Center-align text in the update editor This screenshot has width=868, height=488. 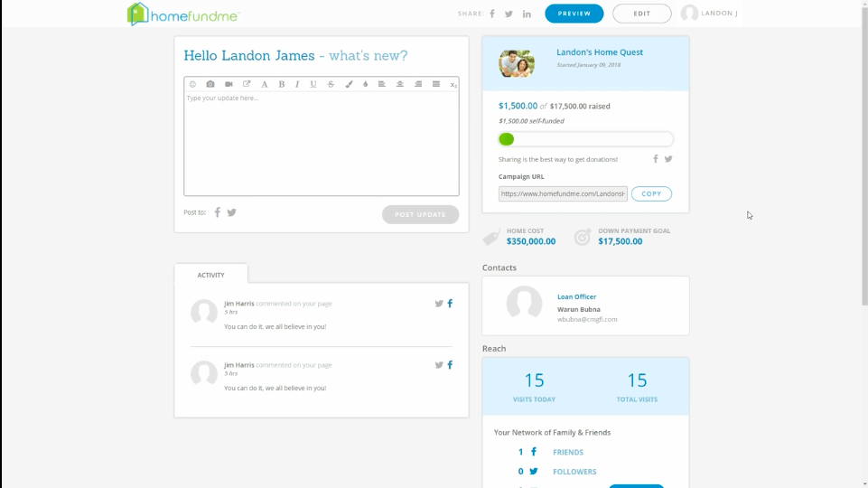pos(400,84)
